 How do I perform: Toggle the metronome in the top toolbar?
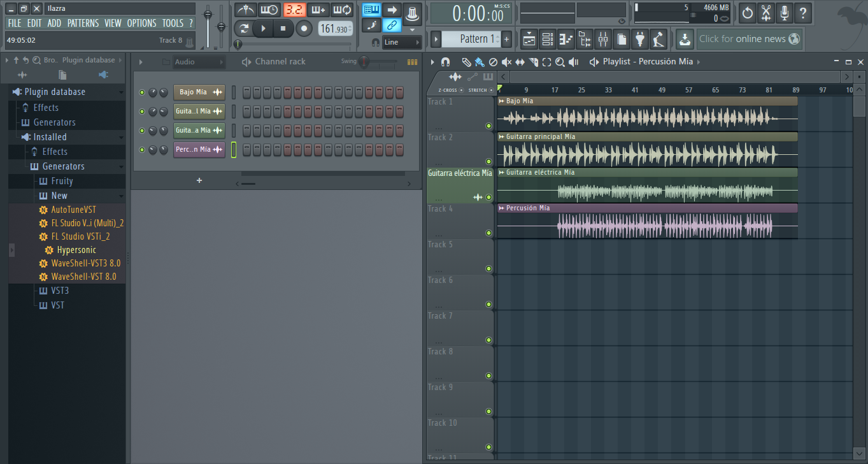[245, 10]
